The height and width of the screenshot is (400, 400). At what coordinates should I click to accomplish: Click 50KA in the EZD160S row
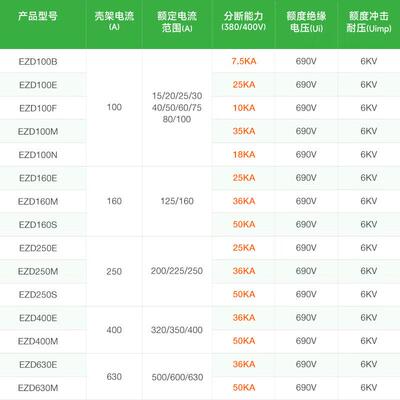tap(244, 224)
